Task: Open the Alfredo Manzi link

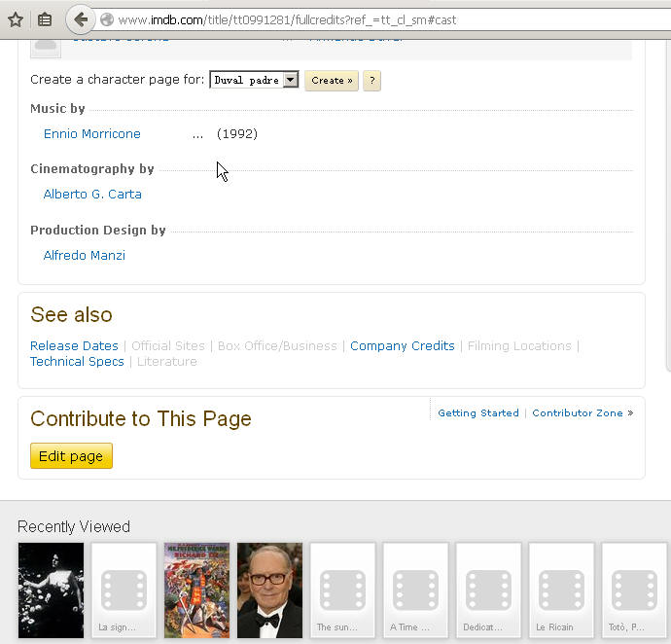Action: (85, 255)
